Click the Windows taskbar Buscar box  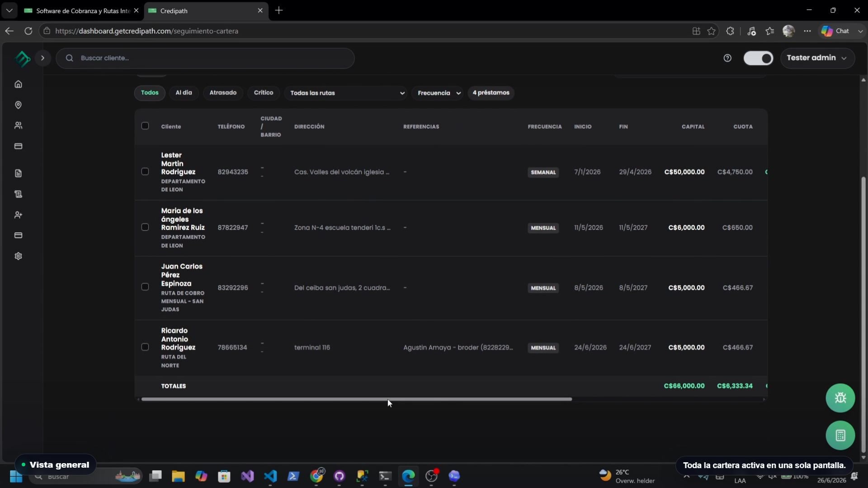[86, 476]
